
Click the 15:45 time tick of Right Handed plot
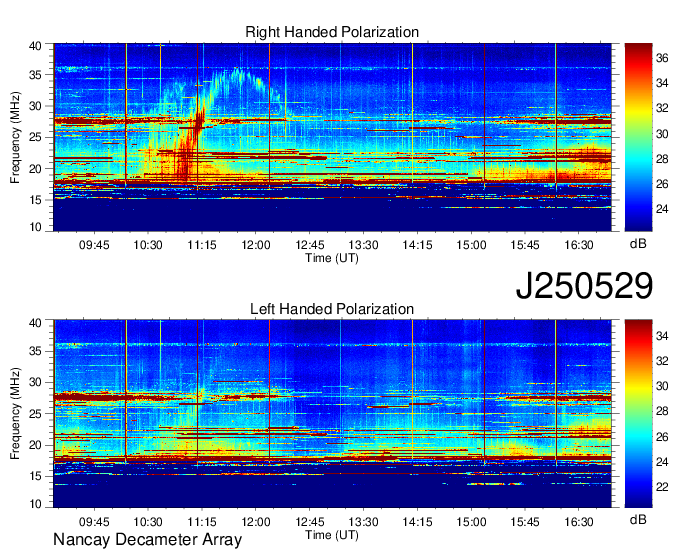[525, 245]
